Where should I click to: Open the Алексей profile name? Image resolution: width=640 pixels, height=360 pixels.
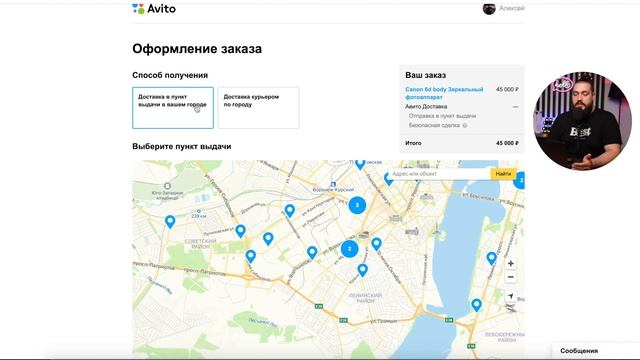512,8
